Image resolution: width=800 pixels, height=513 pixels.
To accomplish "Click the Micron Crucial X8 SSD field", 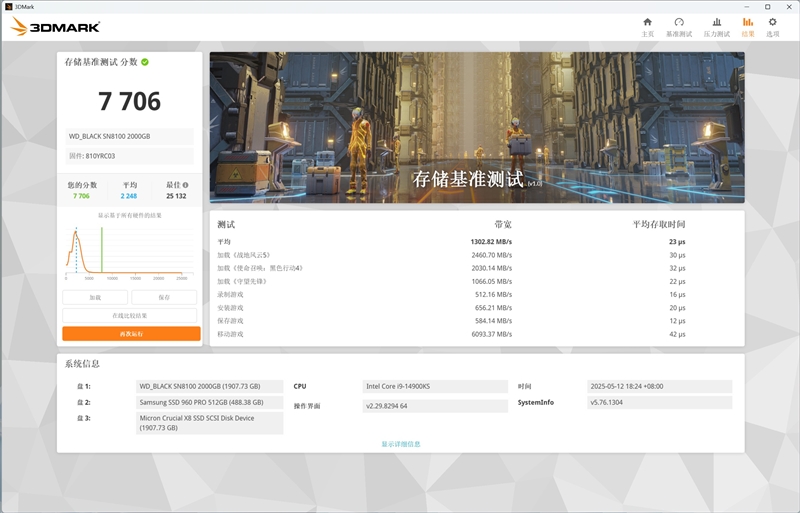I will [x=209, y=423].
